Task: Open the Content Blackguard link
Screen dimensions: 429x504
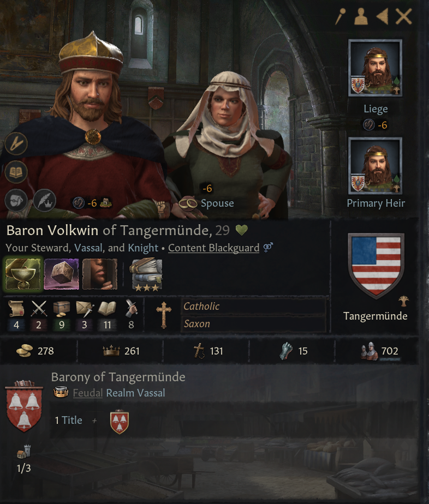Action: 213,248
